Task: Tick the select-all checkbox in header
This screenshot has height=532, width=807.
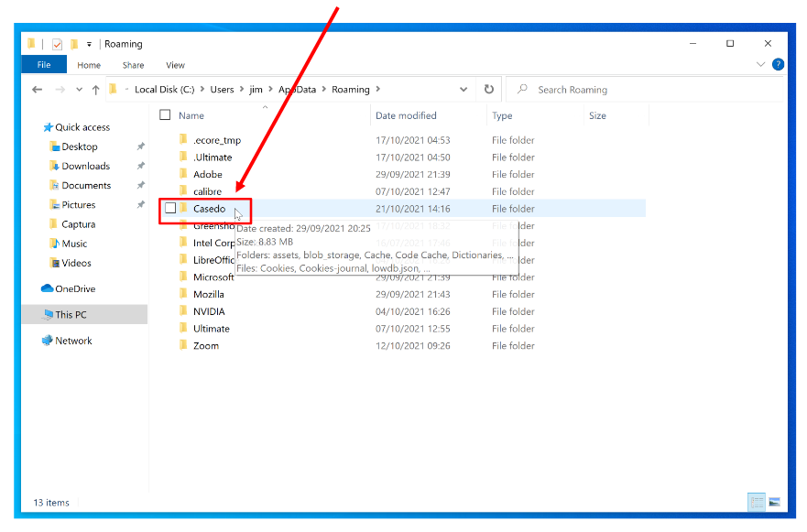Action: click(x=165, y=114)
